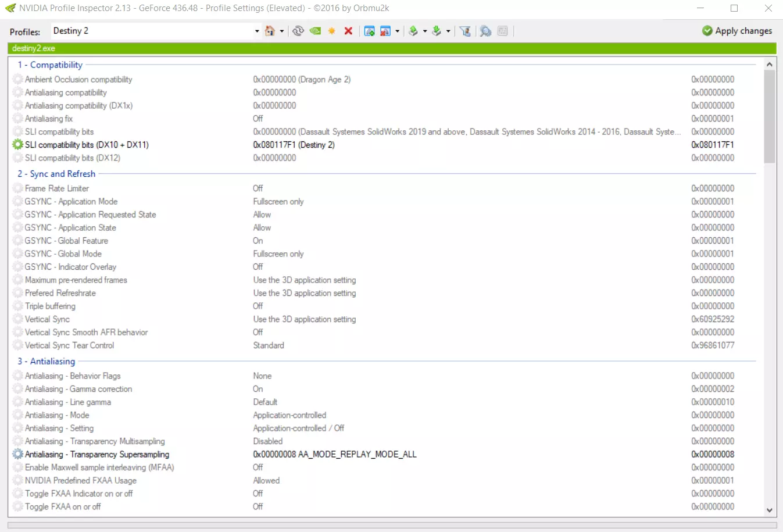The height and width of the screenshot is (532, 783).
Task: Delete the current profile with red X
Action: tap(348, 31)
